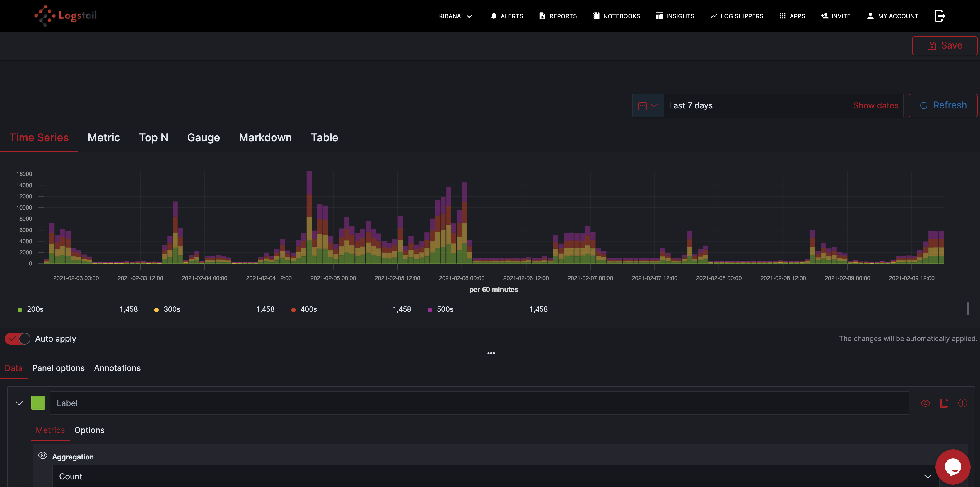Viewport: 980px width, 487px height.
Task: Click the Show dates link
Action: 875,105
